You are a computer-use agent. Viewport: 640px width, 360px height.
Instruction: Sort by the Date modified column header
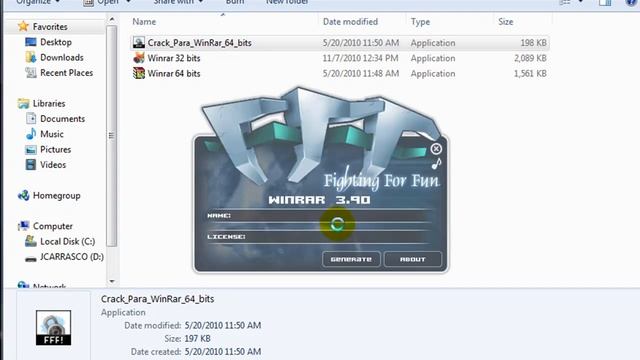pyautogui.click(x=350, y=22)
